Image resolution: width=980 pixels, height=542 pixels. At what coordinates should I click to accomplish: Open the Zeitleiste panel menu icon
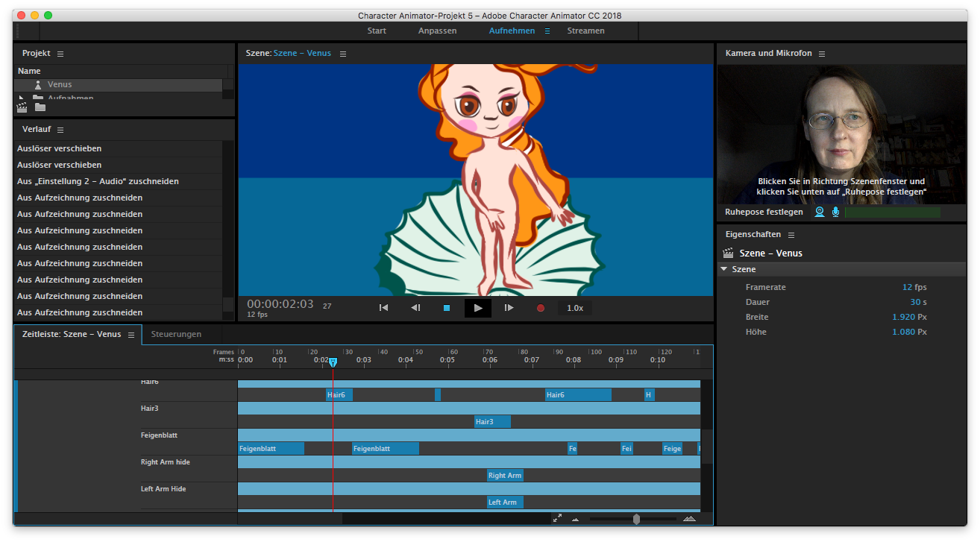click(x=131, y=334)
